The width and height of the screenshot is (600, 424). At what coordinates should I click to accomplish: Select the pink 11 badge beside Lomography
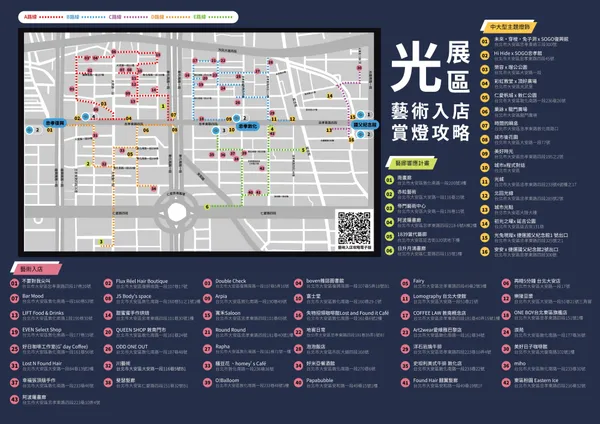pyautogui.click(x=405, y=298)
